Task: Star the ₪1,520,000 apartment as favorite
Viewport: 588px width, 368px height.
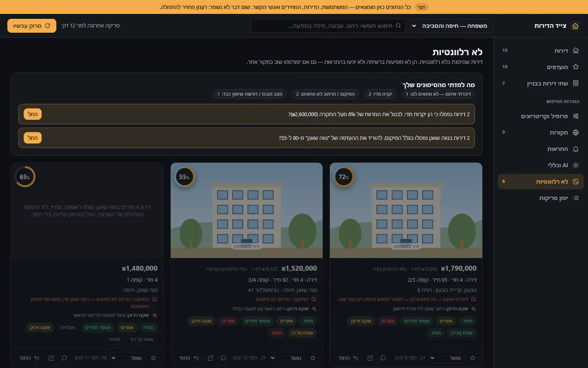Action: 313,358
